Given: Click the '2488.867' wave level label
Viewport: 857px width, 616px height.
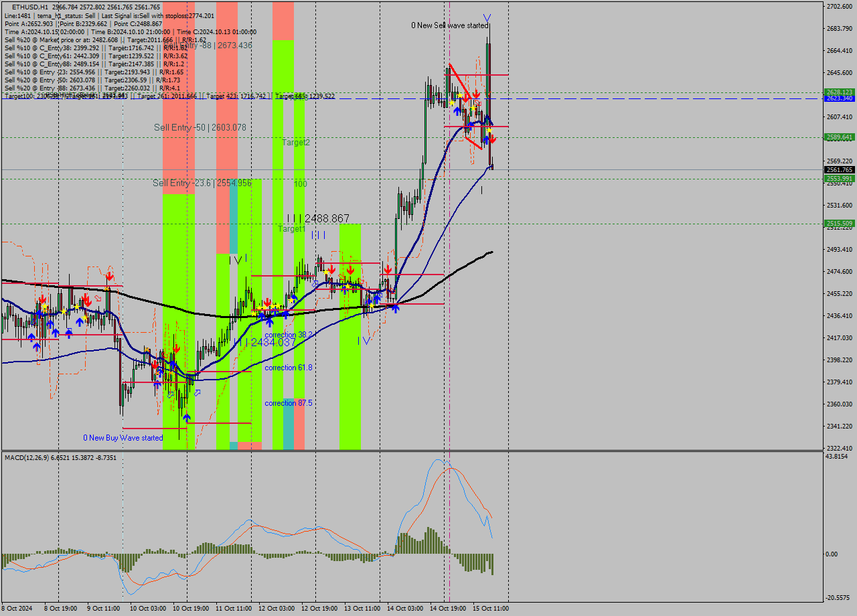Looking at the screenshot, I should coord(327,218).
